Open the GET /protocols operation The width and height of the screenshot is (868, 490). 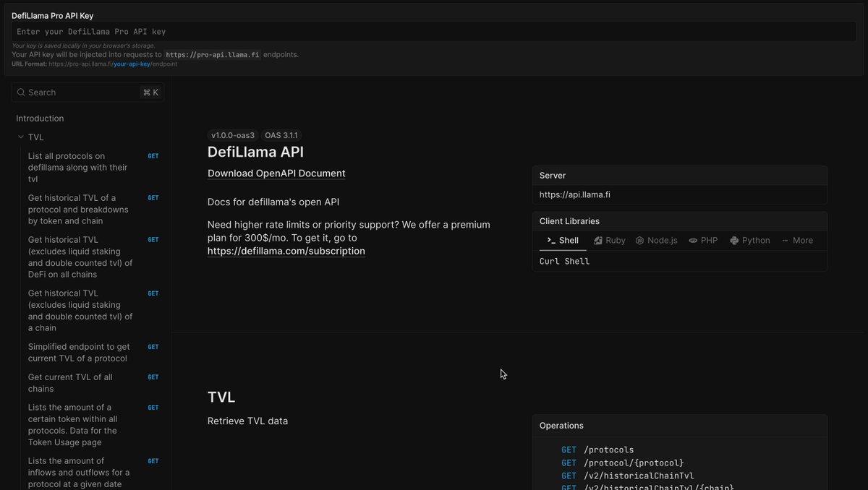[597, 450]
